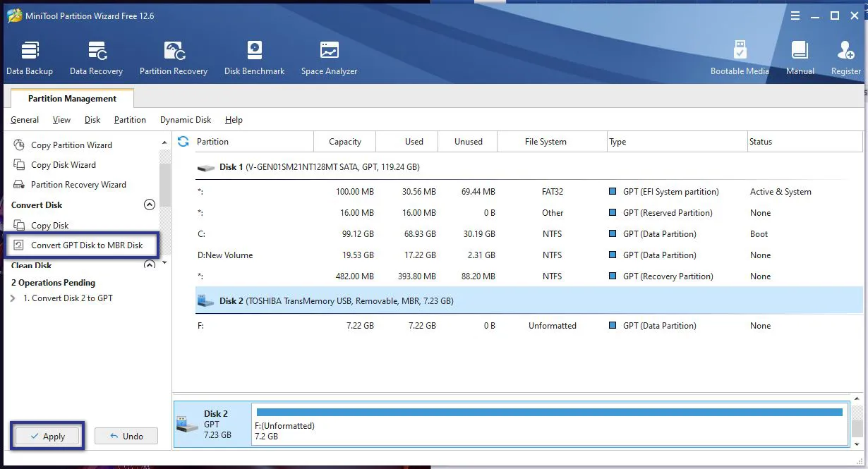Open the Dynamic Disk menu
The width and height of the screenshot is (868, 469).
186,120
